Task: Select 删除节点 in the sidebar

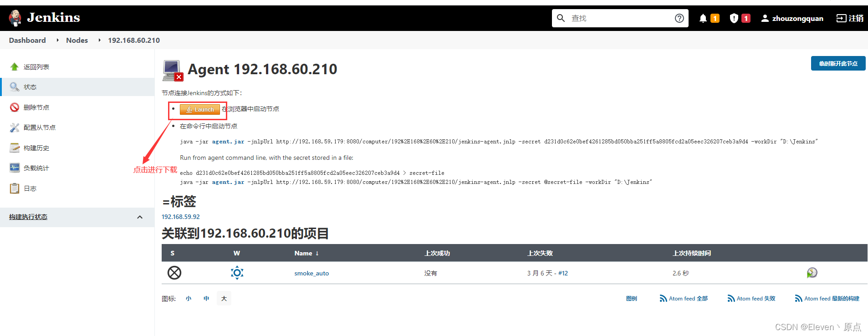Action: [x=36, y=107]
